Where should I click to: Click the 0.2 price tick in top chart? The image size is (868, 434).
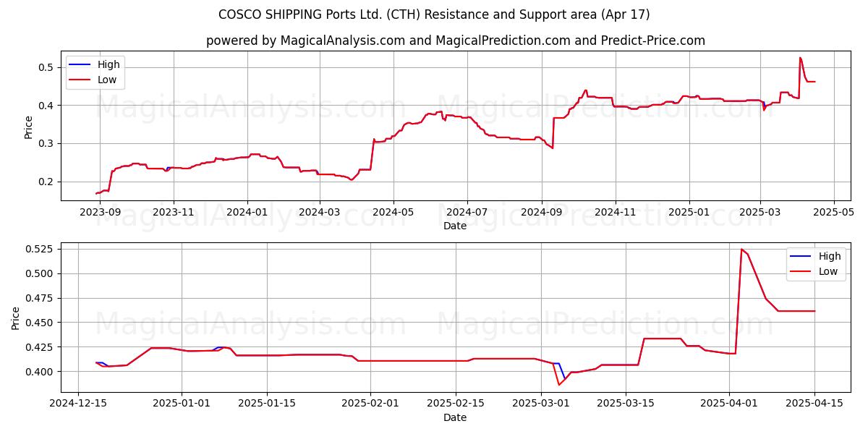[x=47, y=182]
